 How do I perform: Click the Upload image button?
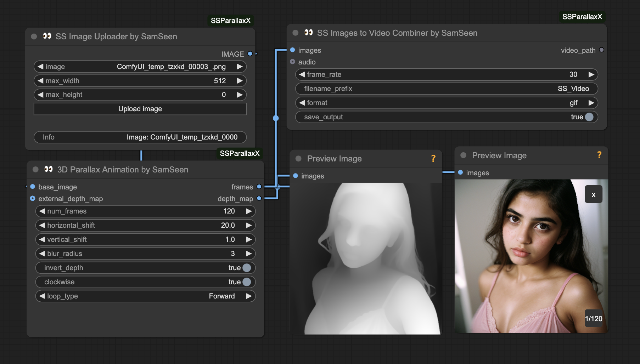click(140, 109)
